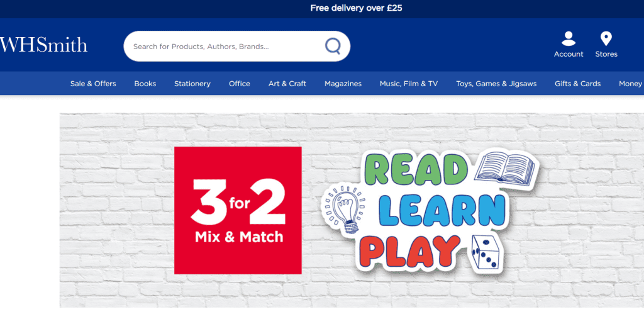
Task: Open Toys, Games & Jigsaws menu
Action: (496, 84)
